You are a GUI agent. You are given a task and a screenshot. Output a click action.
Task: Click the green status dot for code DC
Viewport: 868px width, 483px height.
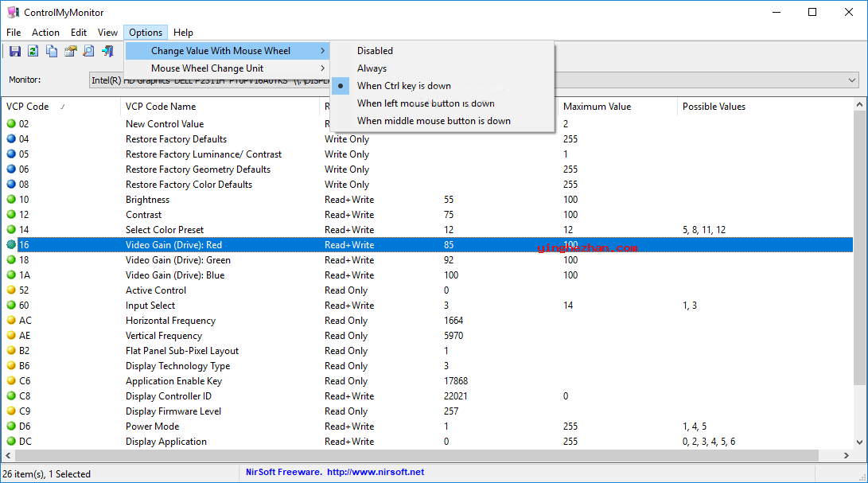[11, 441]
